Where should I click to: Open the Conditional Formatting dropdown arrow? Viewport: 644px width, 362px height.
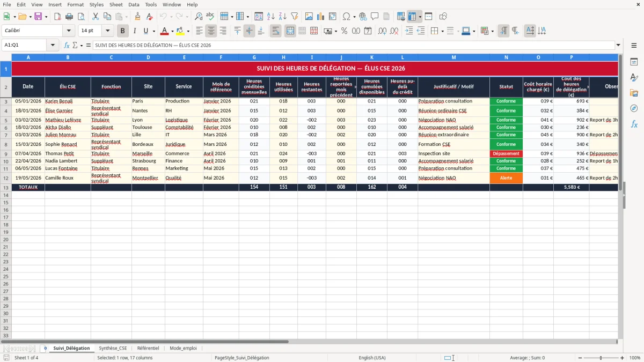(x=492, y=31)
